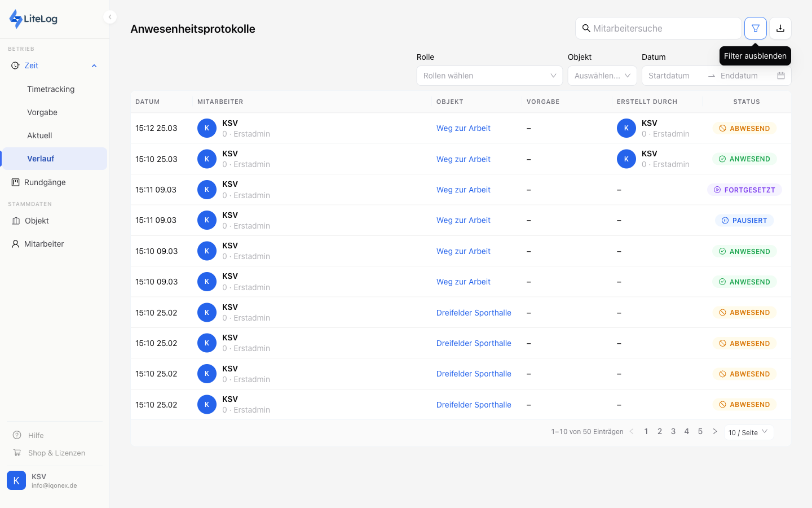Click the next page arrow
812x508 pixels.
pyautogui.click(x=714, y=431)
